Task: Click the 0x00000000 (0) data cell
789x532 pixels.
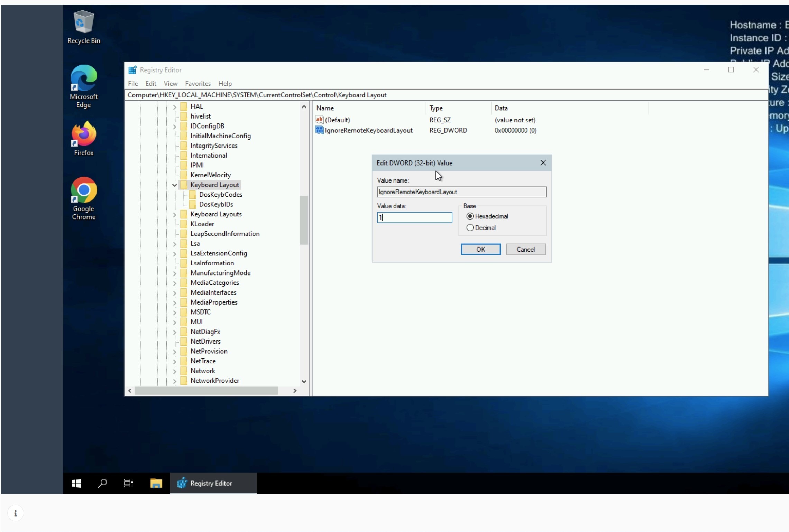Action: (x=515, y=130)
